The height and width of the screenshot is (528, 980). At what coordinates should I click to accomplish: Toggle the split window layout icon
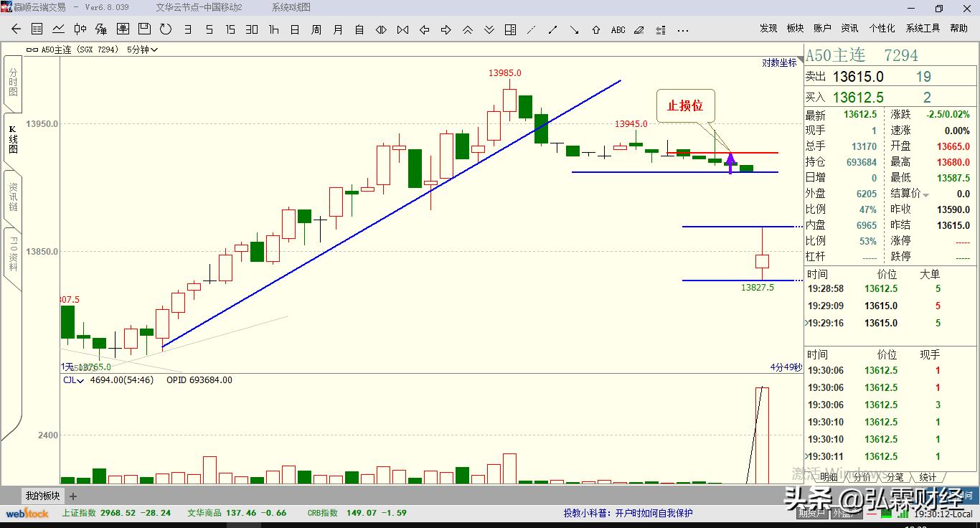coord(510,29)
